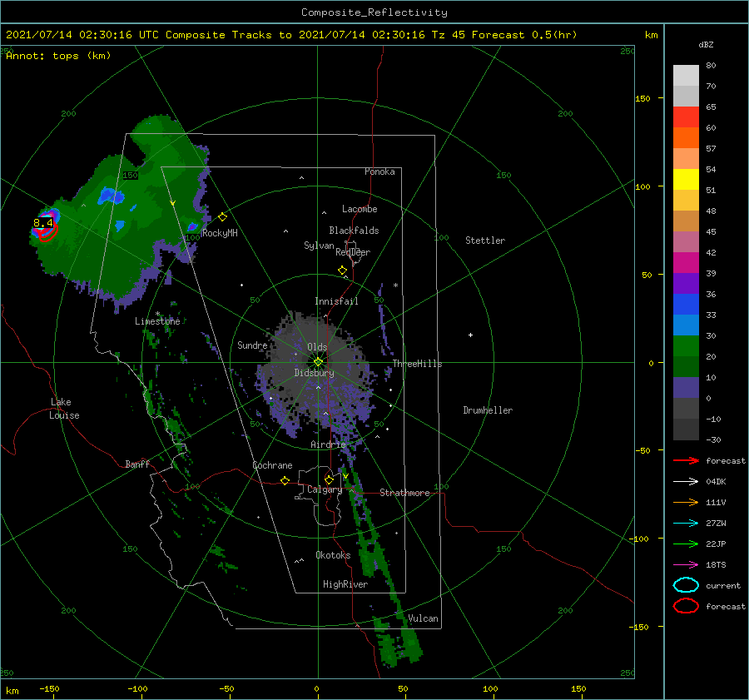Select the yellow 51-54 dBZ swatch
Viewport: 749px width, 700px height.
point(686,180)
